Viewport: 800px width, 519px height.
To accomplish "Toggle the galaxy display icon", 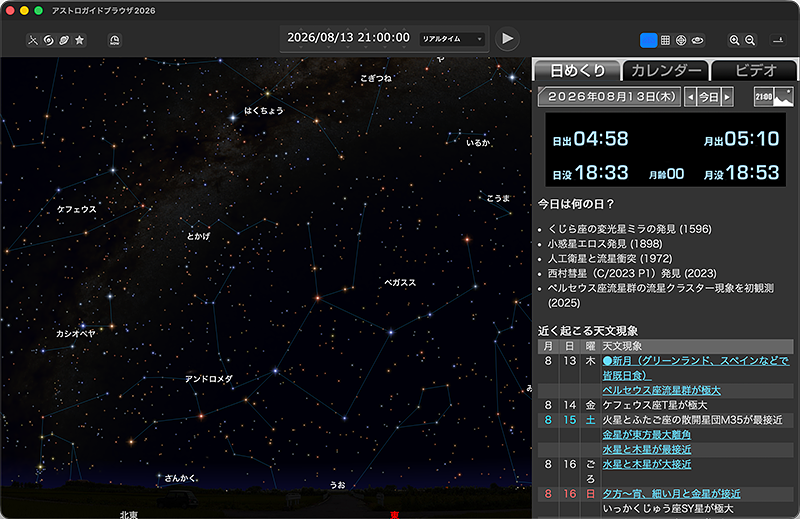I will [x=48, y=40].
